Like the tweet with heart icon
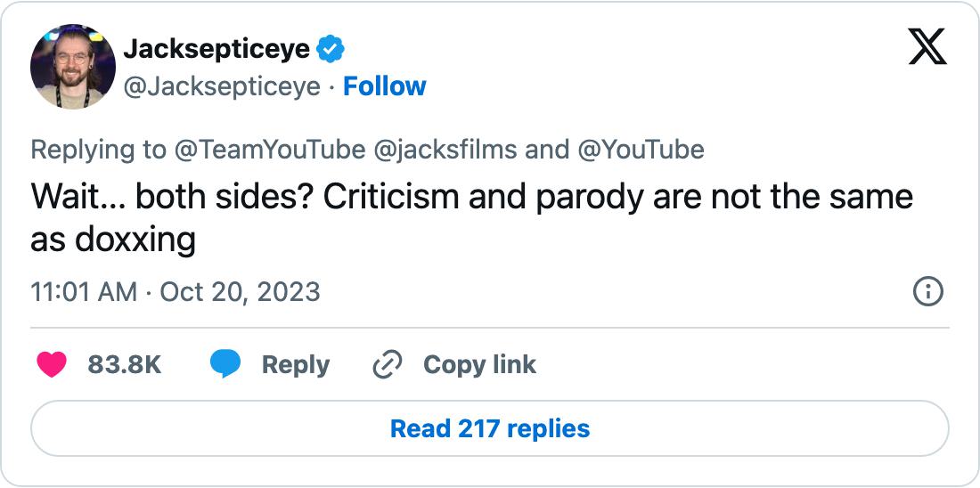980x488 pixels. [52, 364]
